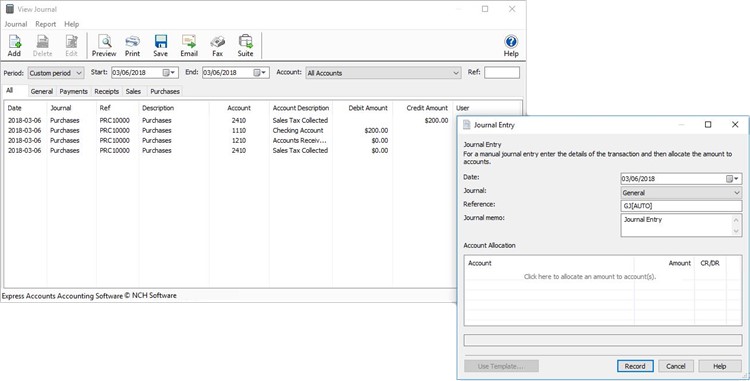Switch to the Purchases tab
The width and height of the screenshot is (750, 381).
click(x=165, y=91)
